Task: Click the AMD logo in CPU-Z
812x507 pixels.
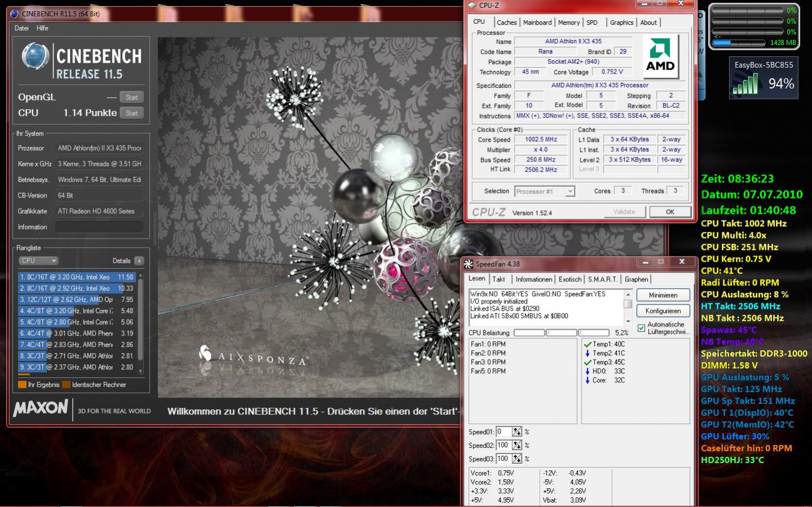Action: click(660, 56)
